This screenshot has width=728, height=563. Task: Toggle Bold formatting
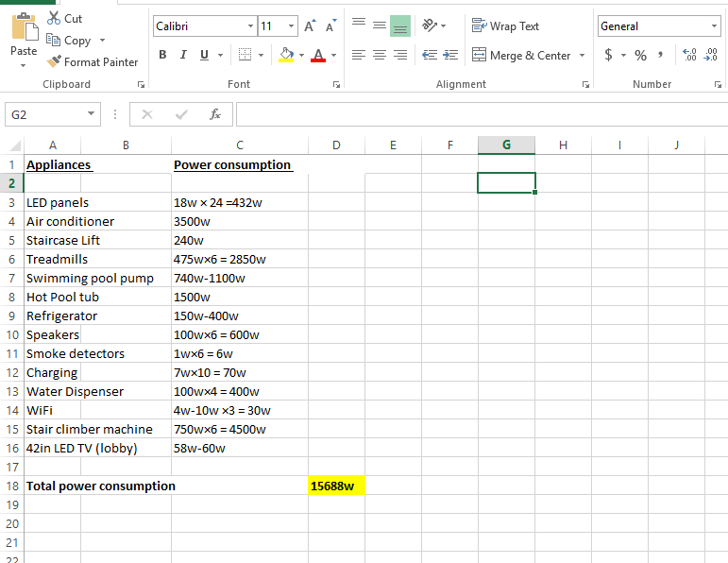tap(162, 55)
